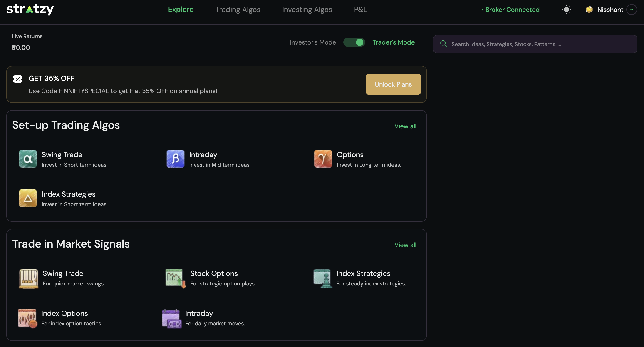644x347 pixels.
Task: Click the Intraday beta icon
Action: coord(175,159)
